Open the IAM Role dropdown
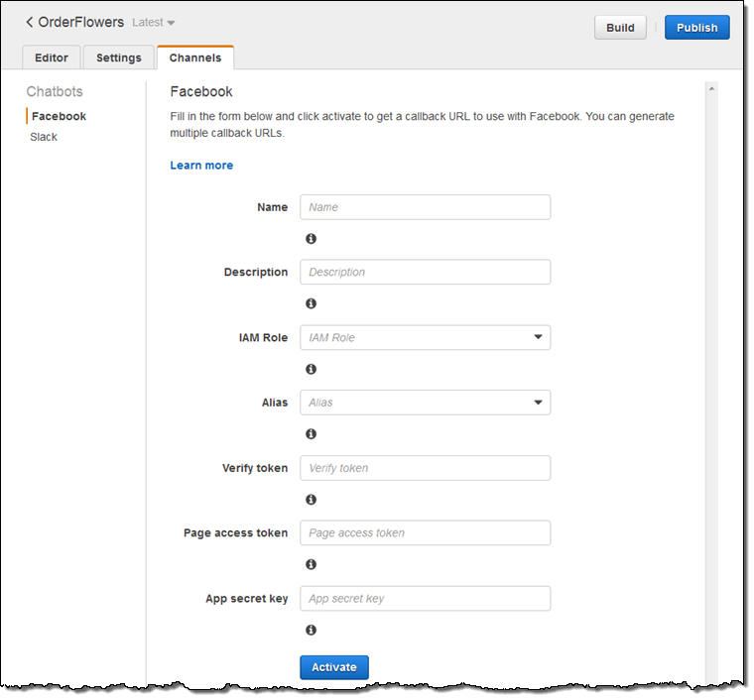This screenshot has width=754, height=700. click(x=425, y=338)
